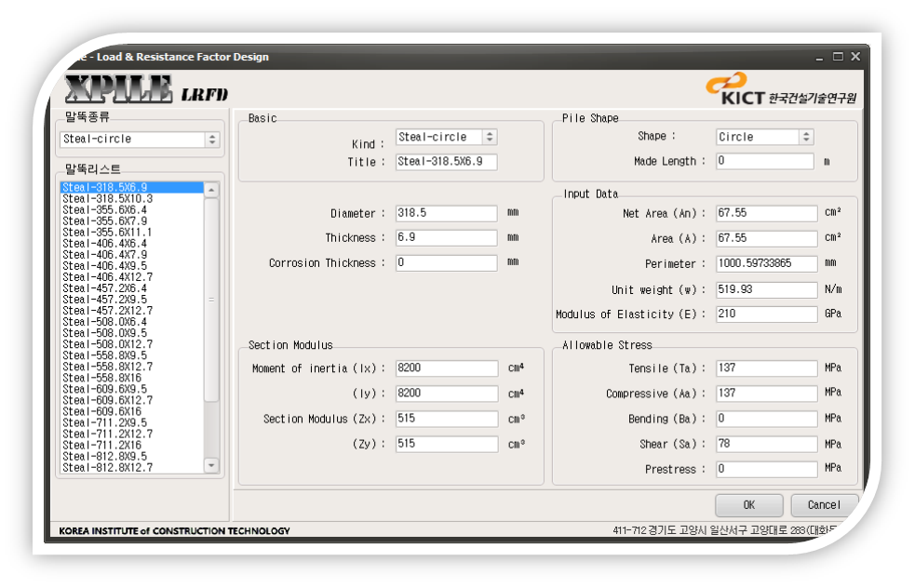
Task: Minimize the XPILE window
Action: pyautogui.click(x=820, y=57)
